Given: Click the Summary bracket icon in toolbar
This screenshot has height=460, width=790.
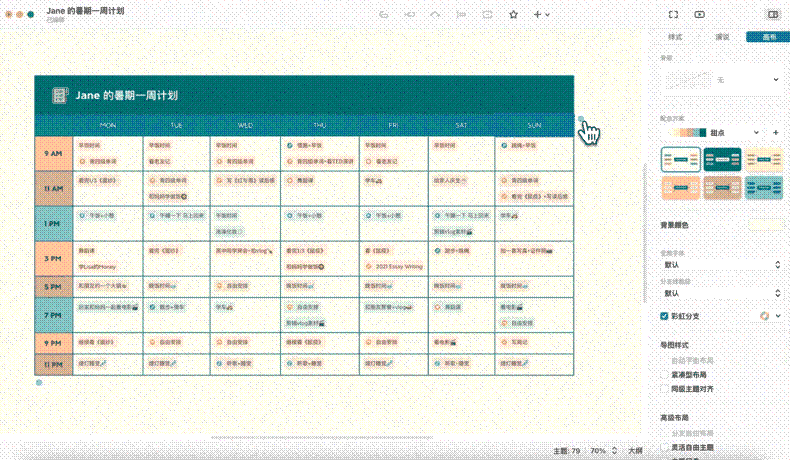Looking at the screenshot, I should click(459, 15).
